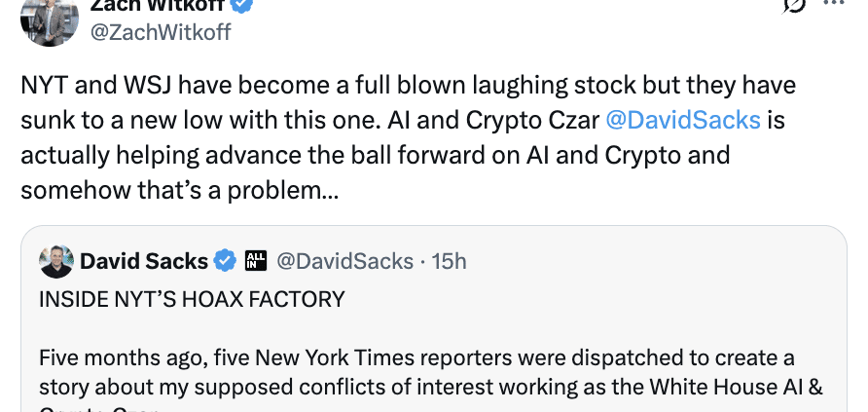This screenshot has height=412, width=868.
Task: Click the All In affiliate badge
Action: click(256, 261)
